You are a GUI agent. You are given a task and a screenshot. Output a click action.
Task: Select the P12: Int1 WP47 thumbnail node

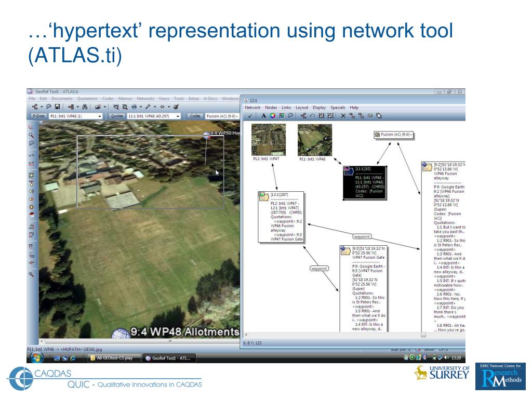pos(269,142)
